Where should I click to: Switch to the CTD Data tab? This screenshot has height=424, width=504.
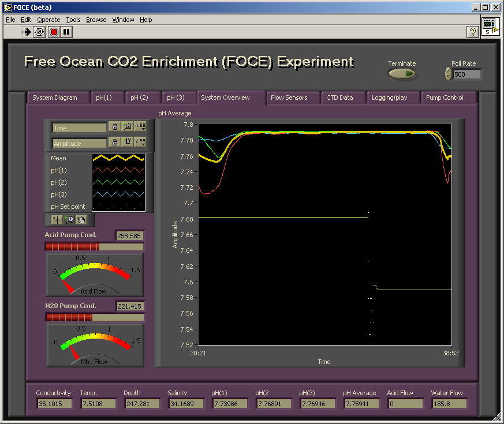click(344, 97)
